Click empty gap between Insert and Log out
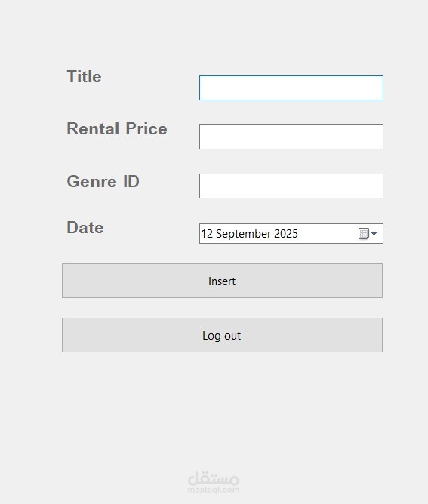 [222, 308]
